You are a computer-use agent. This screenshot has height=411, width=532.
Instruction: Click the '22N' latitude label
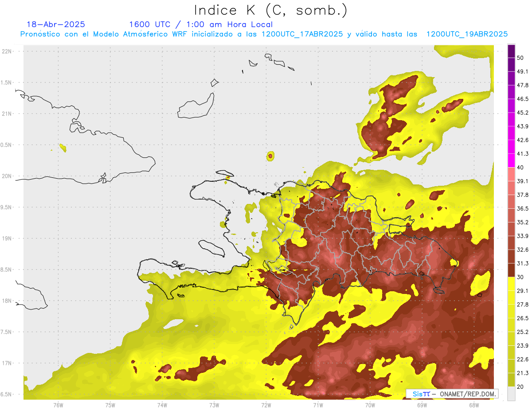(x=7, y=51)
